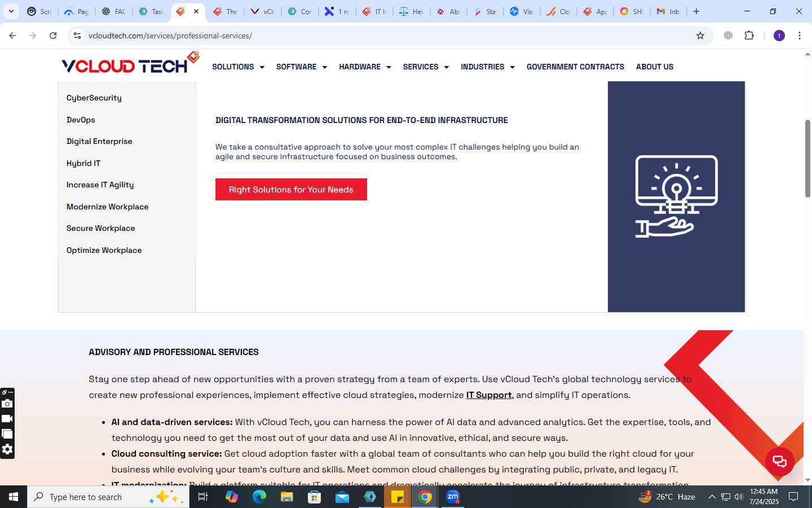The height and width of the screenshot is (508, 812).
Task: Expand the Services dropdown menu
Action: pos(426,67)
